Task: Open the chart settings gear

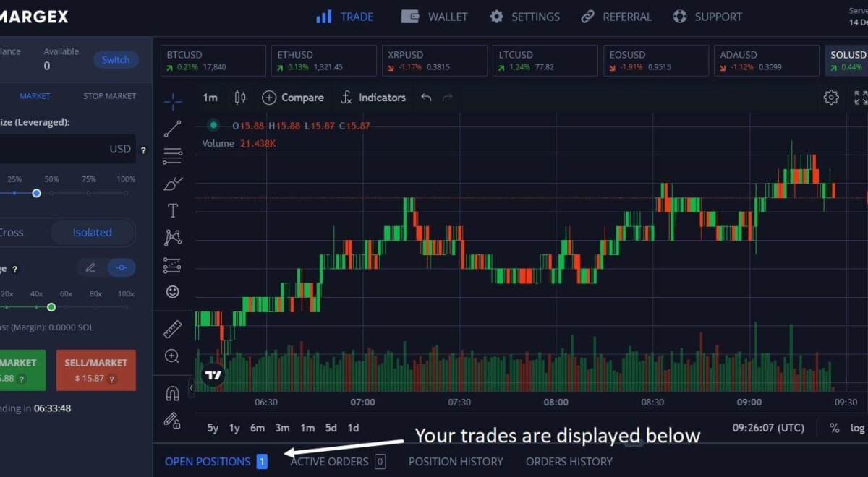Action: (831, 97)
